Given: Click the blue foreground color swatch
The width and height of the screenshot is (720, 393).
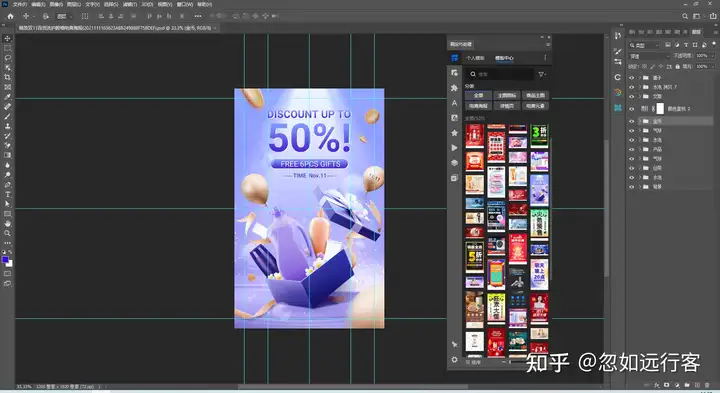Looking at the screenshot, I should [5, 260].
